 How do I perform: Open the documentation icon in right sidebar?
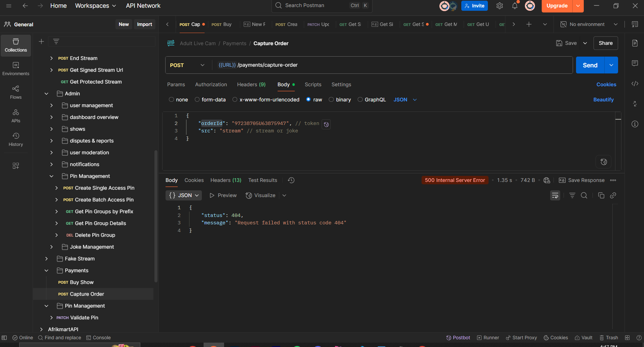[x=635, y=43]
